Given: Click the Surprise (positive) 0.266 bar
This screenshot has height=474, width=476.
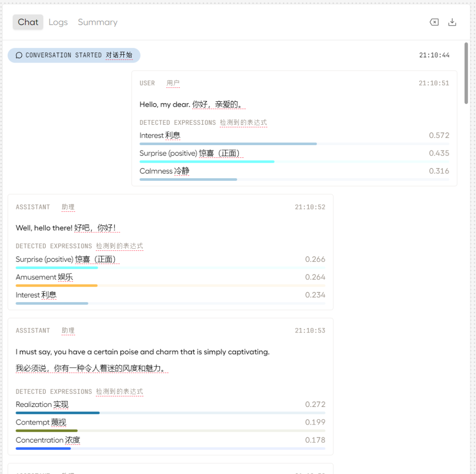Looking at the screenshot, I should [x=170, y=268].
